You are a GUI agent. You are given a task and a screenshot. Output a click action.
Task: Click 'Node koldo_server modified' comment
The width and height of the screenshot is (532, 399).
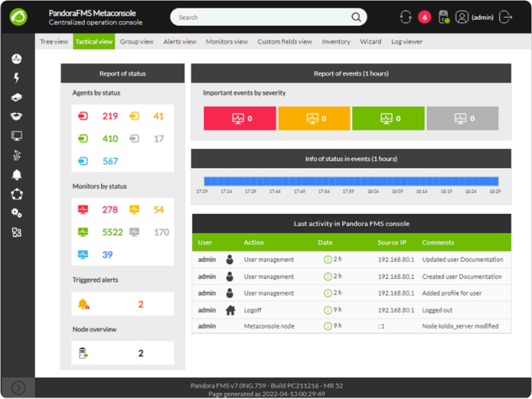tap(460, 326)
